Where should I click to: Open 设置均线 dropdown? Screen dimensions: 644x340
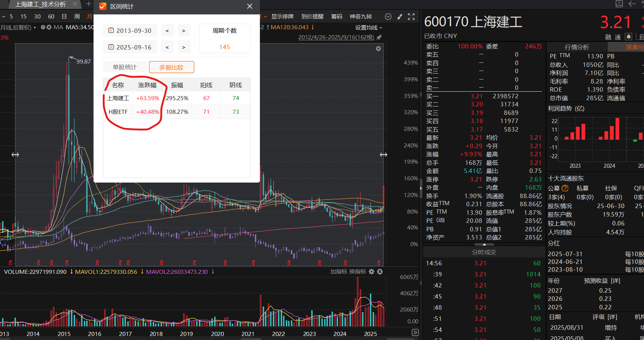pos(369,27)
